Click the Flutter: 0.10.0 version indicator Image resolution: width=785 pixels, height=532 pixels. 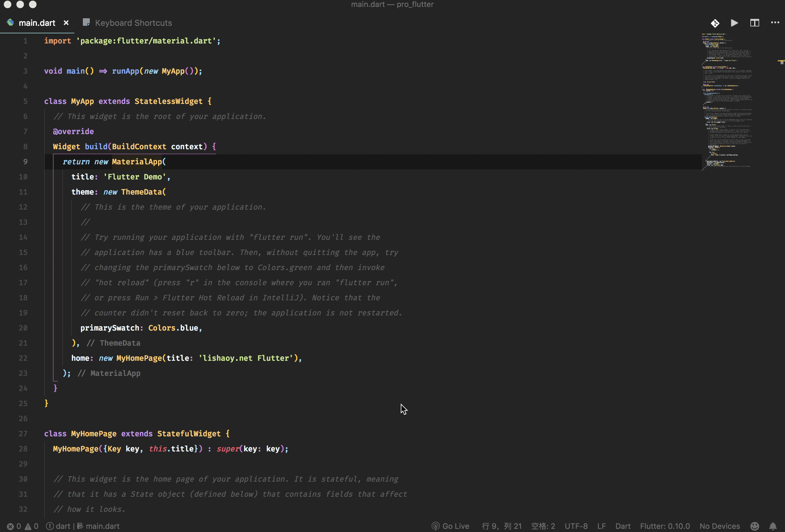coord(664,526)
